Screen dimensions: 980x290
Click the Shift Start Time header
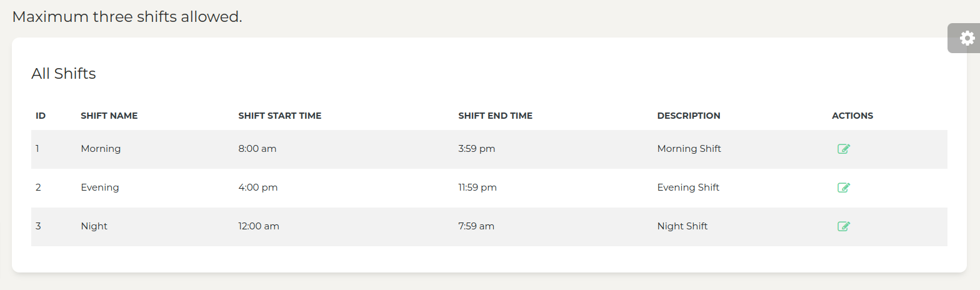[280, 116]
